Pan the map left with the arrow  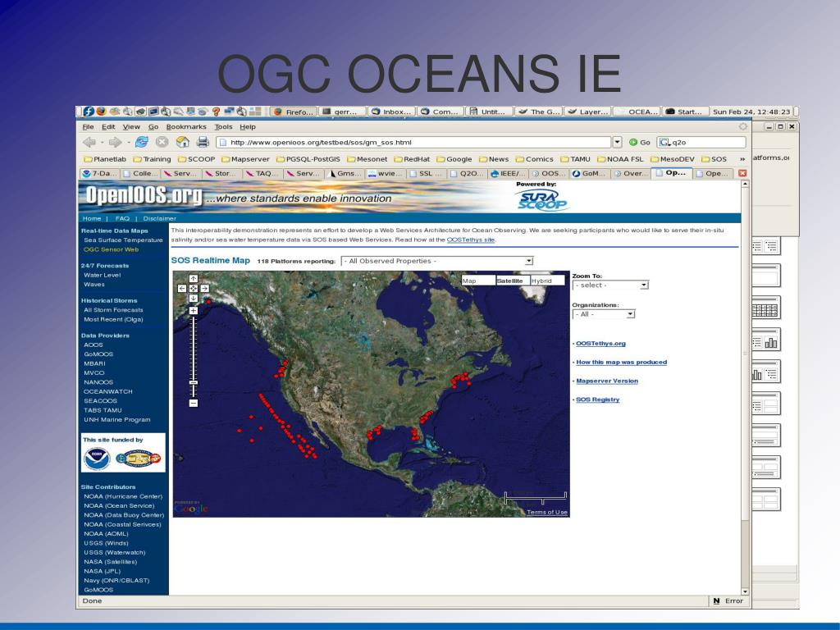click(182, 288)
